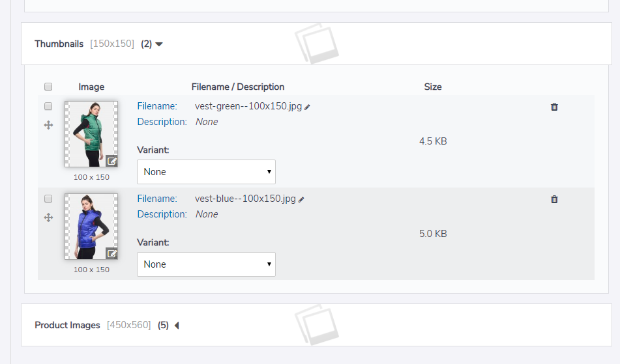Image resolution: width=620 pixels, height=364 pixels.
Task: Grab the move handle for vest-green row
Action: (48, 125)
